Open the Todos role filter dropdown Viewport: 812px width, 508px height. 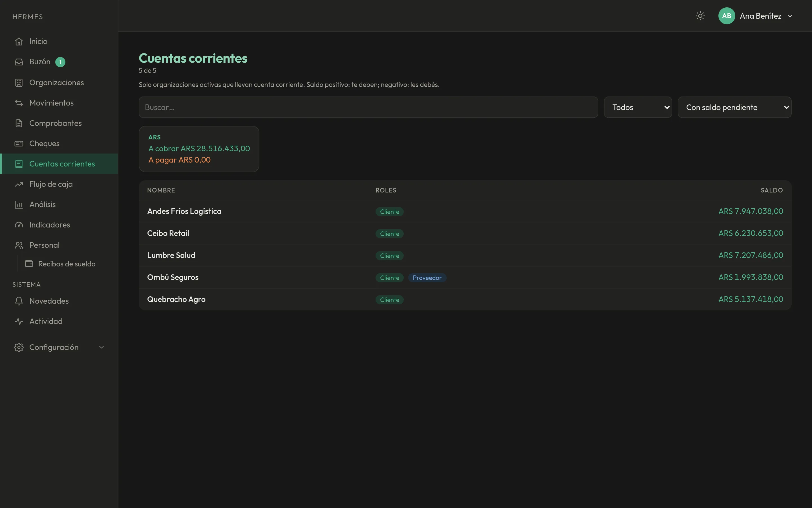click(638, 107)
